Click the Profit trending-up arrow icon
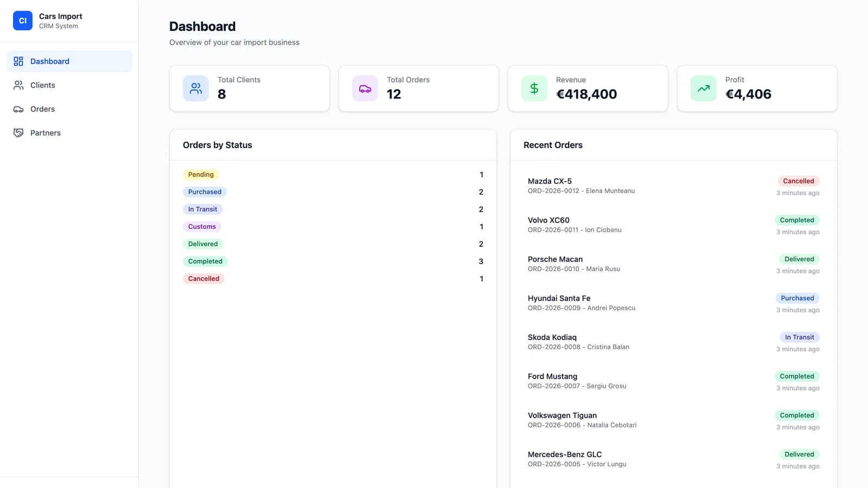This screenshot has width=868, height=488. coord(704,88)
